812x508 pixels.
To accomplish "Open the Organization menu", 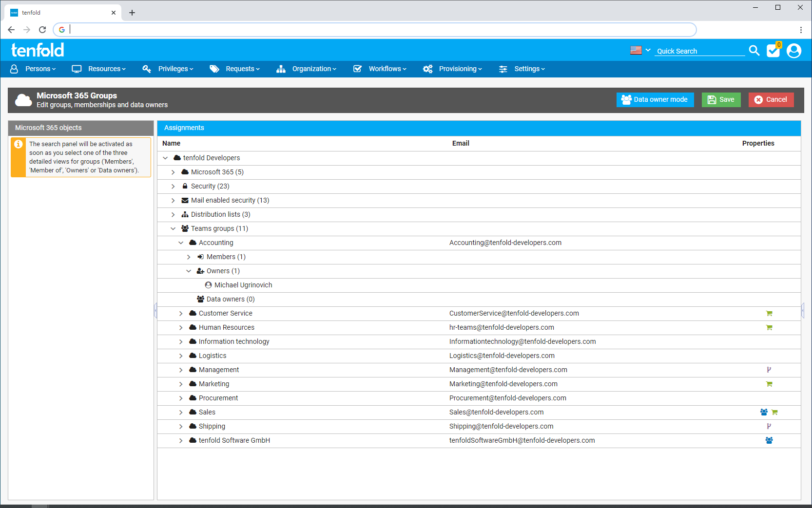I will tap(307, 69).
